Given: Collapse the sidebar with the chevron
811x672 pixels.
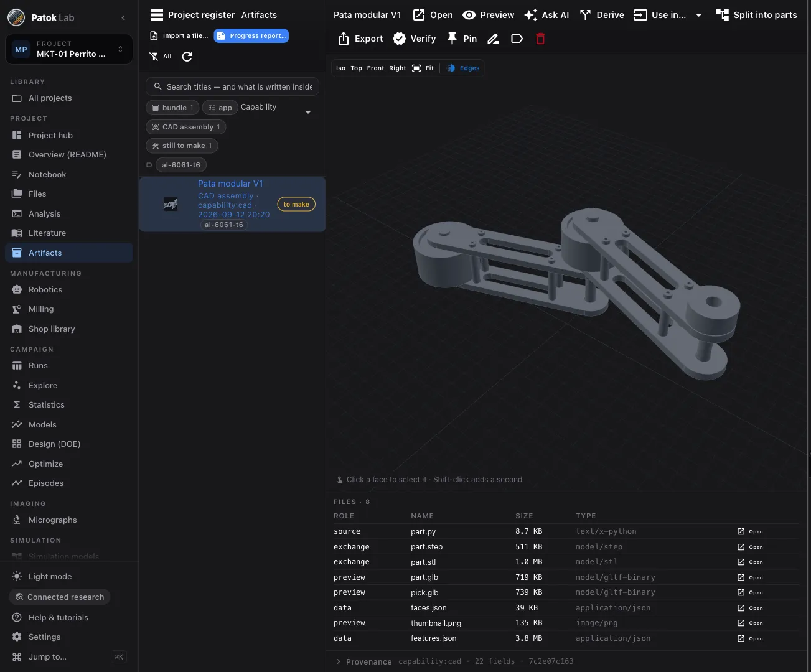Looking at the screenshot, I should (x=123, y=18).
